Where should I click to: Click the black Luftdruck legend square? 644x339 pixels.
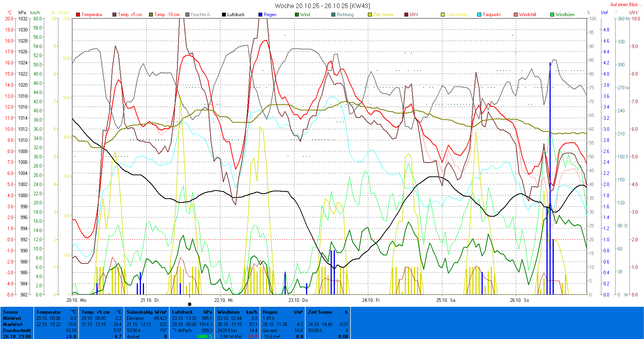click(x=224, y=15)
